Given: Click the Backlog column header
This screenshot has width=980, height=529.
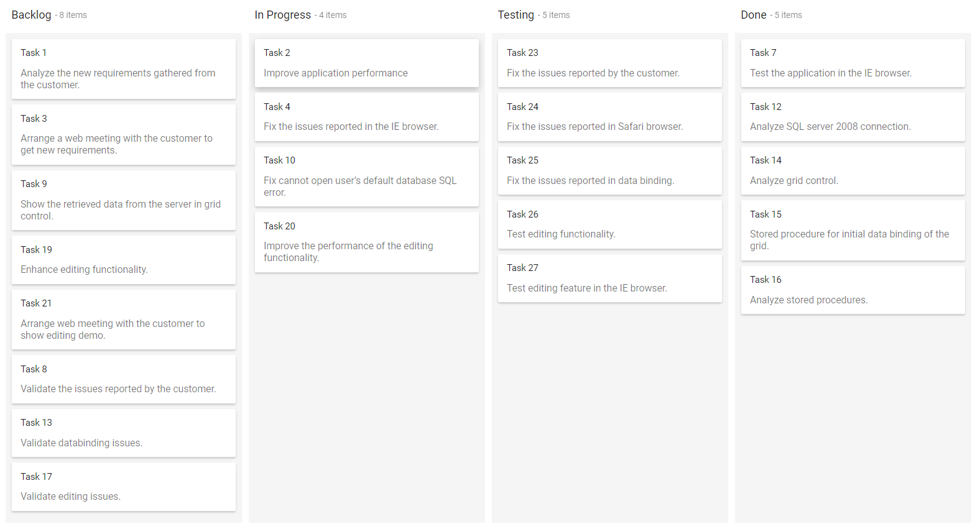Looking at the screenshot, I should click(31, 14).
